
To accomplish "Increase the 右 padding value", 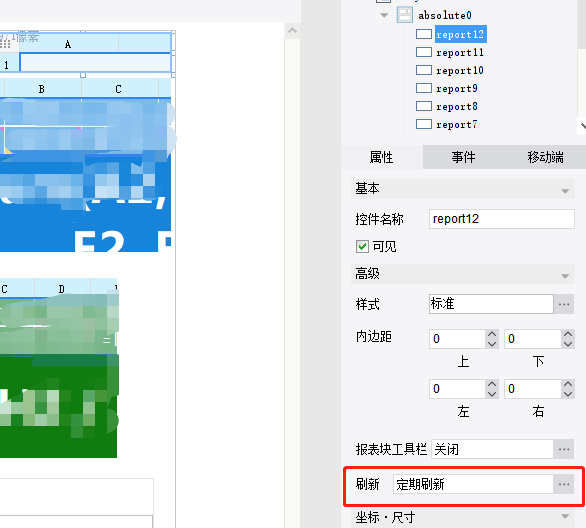I will (568, 384).
